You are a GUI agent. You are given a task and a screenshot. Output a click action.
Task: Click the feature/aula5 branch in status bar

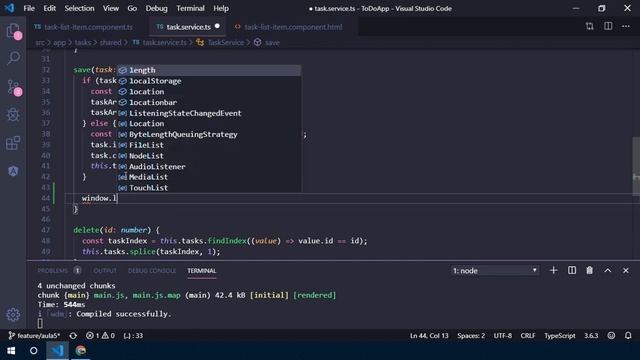[x=34, y=336]
